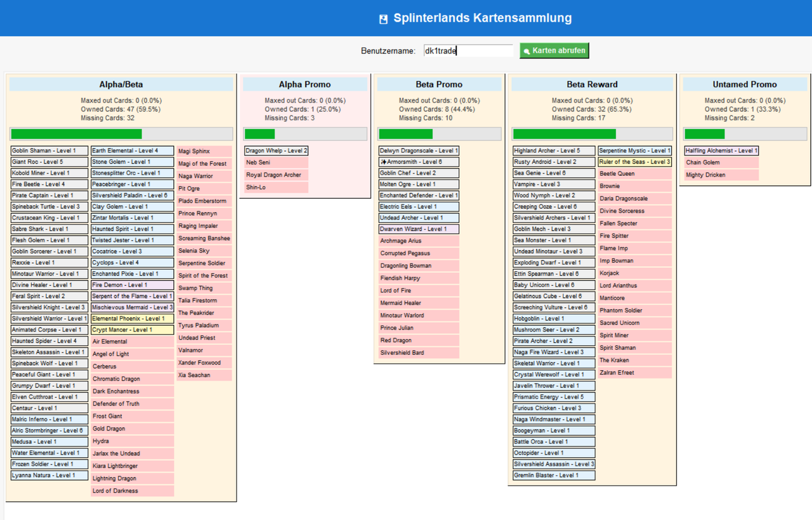This screenshot has height=520, width=812.
Task: Click missing card Beetle Queen
Action: pos(635,174)
